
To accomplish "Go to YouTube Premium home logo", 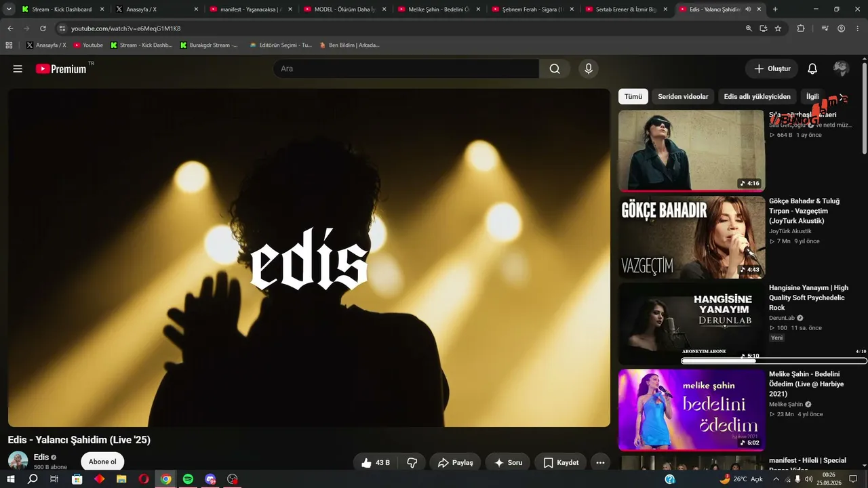I will 61,68.
